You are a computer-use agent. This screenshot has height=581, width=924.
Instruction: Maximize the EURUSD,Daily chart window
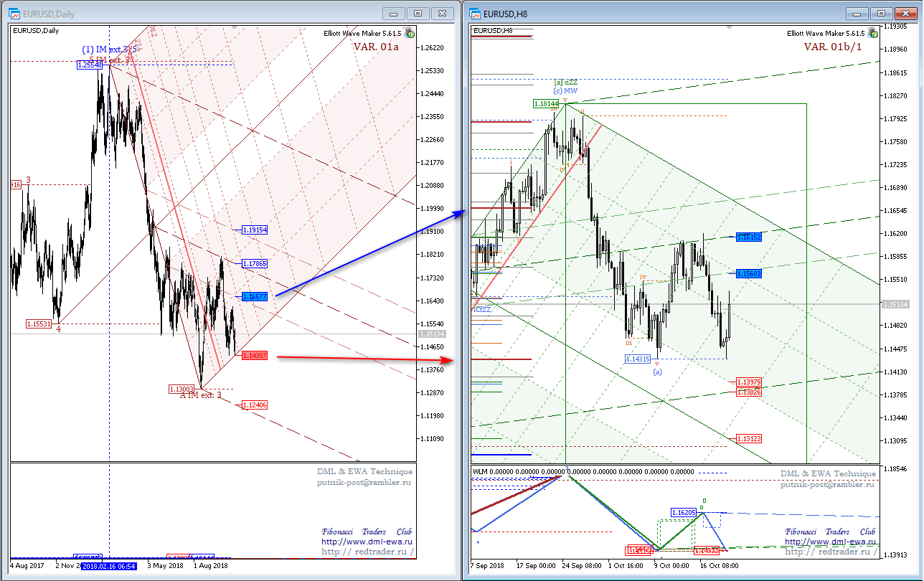point(418,13)
